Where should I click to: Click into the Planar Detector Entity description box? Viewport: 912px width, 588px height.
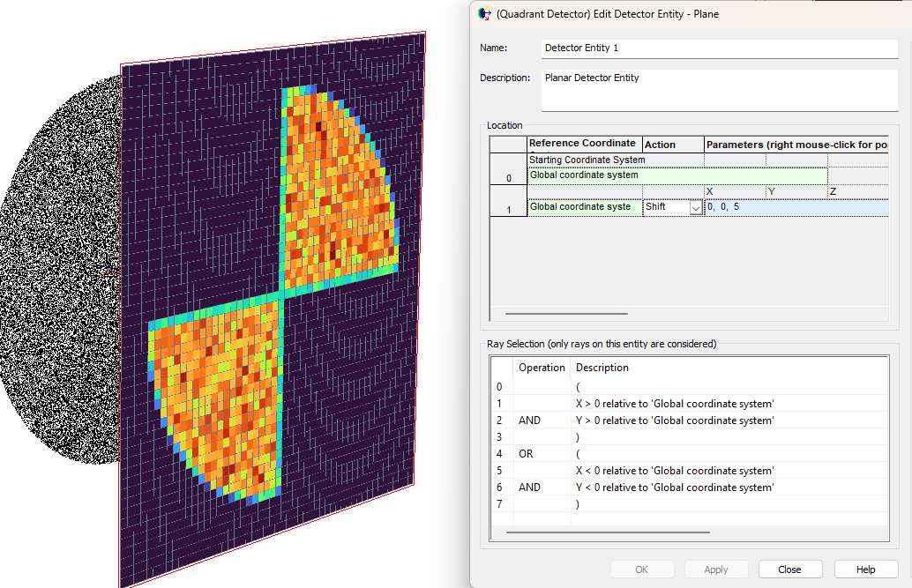[x=720, y=90]
